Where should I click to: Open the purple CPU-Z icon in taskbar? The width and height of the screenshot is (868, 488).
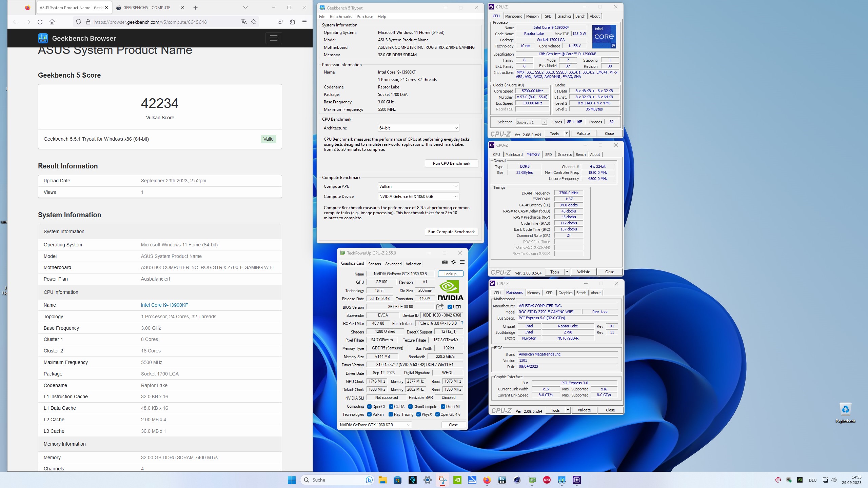pos(577,480)
